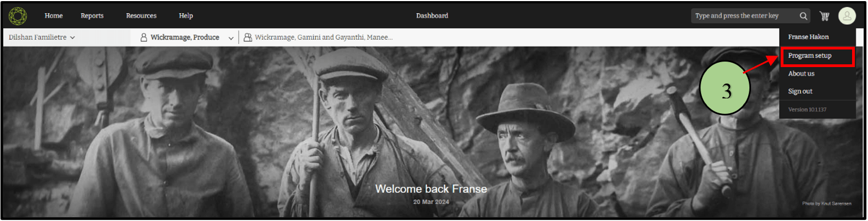Expand the Dilshan Familietre dropdown
This screenshot has height=221, width=868.
(x=42, y=37)
